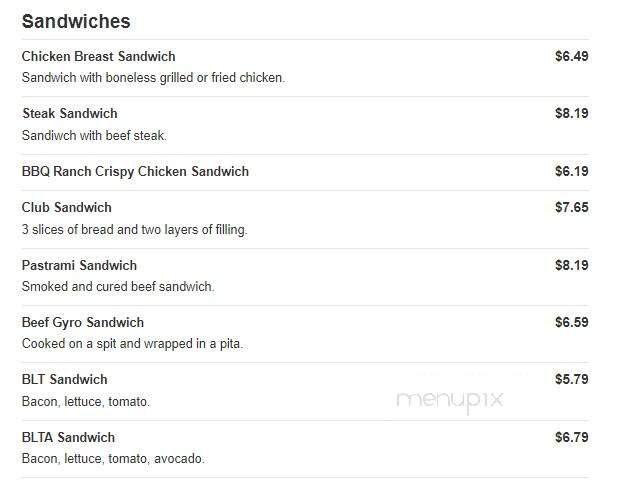Image resolution: width=629 pixels, height=482 pixels.
Task: Click the menupix watermark logo
Action: tap(450, 401)
